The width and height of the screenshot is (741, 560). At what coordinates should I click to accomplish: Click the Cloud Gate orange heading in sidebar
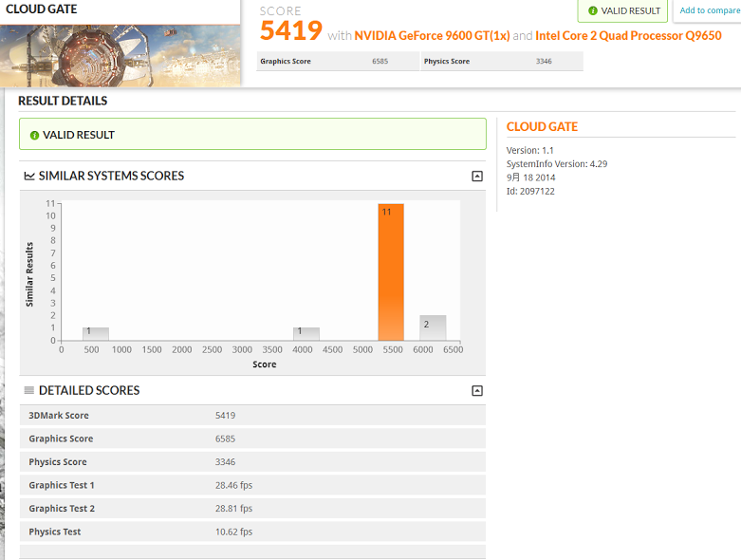[x=542, y=126]
